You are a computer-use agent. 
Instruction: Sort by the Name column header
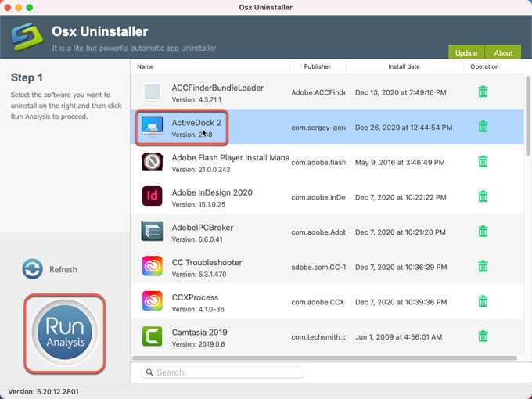click(x=146, y=66)
